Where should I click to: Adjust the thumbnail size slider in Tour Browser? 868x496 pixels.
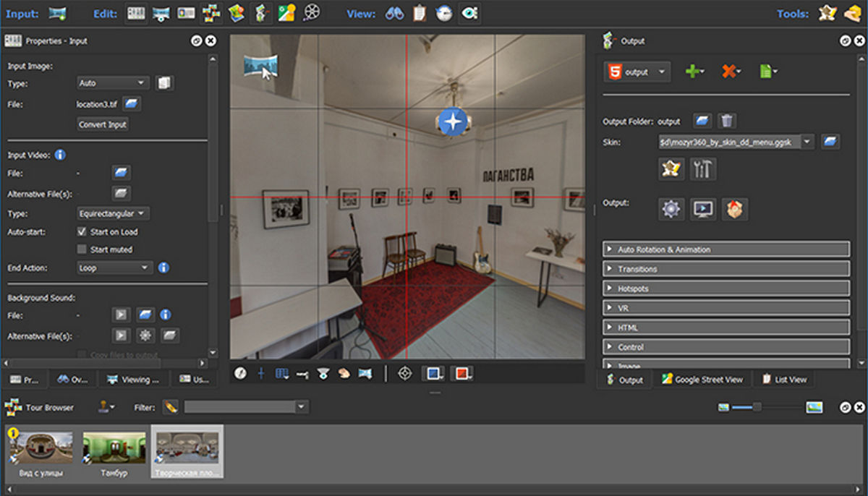757,408
